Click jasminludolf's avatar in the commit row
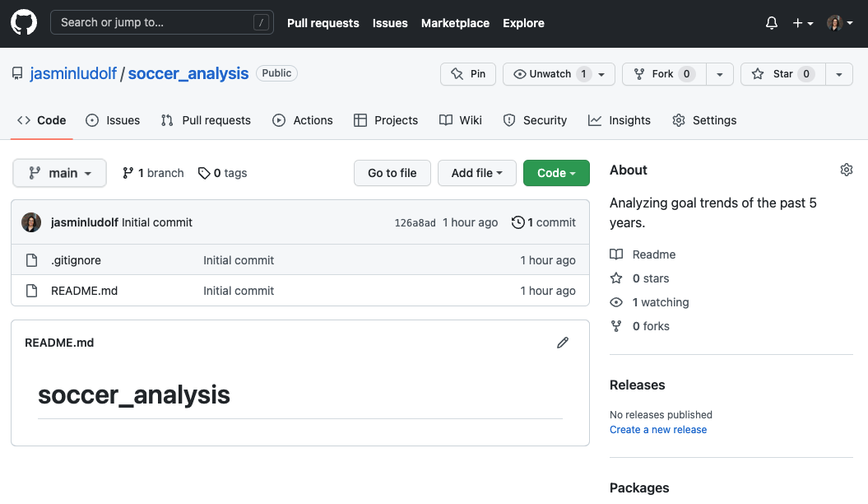 [31, 222]
